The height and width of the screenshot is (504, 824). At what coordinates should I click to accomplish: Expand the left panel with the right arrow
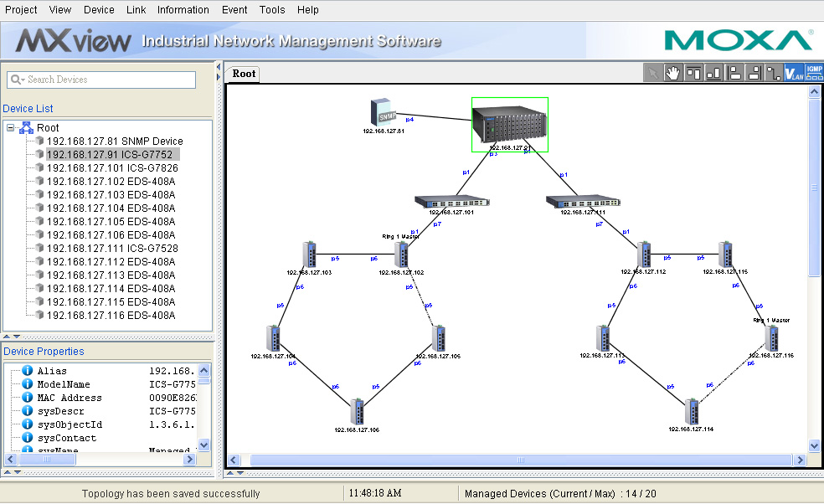coord(219,77)
